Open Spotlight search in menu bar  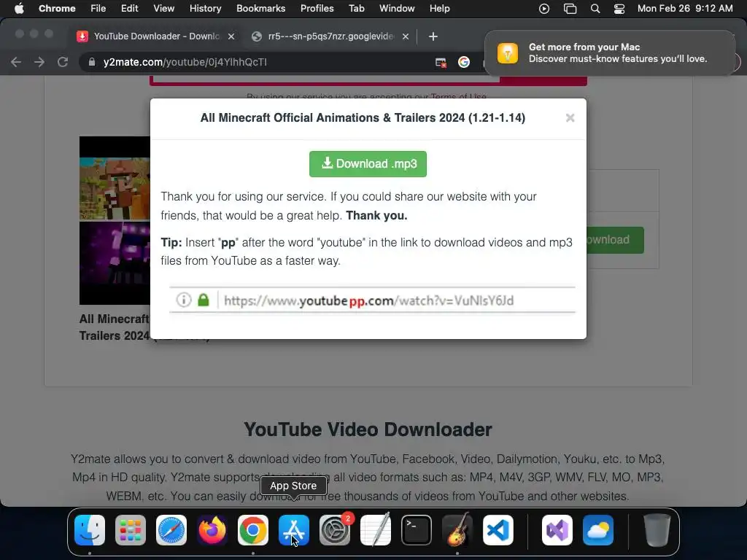595,9
